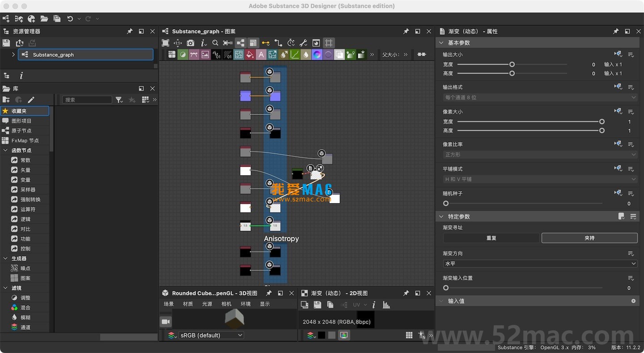Toggle the graph grid display icon

[x=329, y=43]
